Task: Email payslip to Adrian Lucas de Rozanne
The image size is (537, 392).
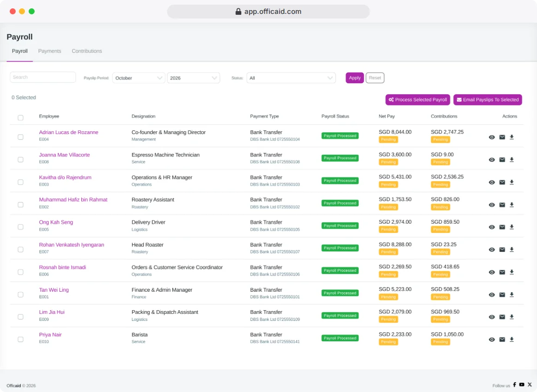Action: [x=502, y=137]
